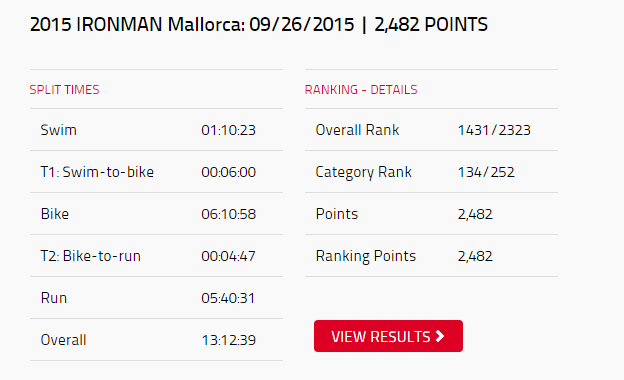Click the bike time 06:10:58
The image size is (624, 380).
click(x=228, y=214)
